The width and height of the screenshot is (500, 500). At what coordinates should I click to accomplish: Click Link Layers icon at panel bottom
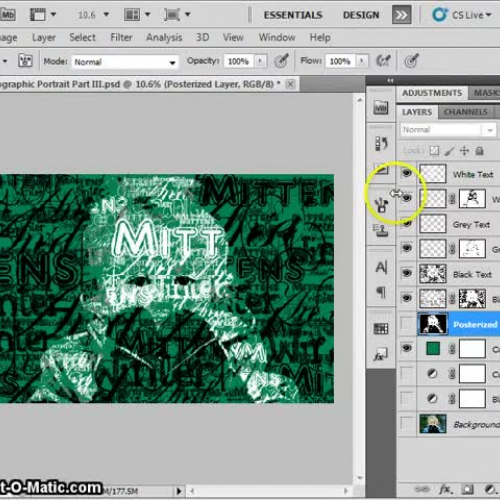click(x=422, y=489)
